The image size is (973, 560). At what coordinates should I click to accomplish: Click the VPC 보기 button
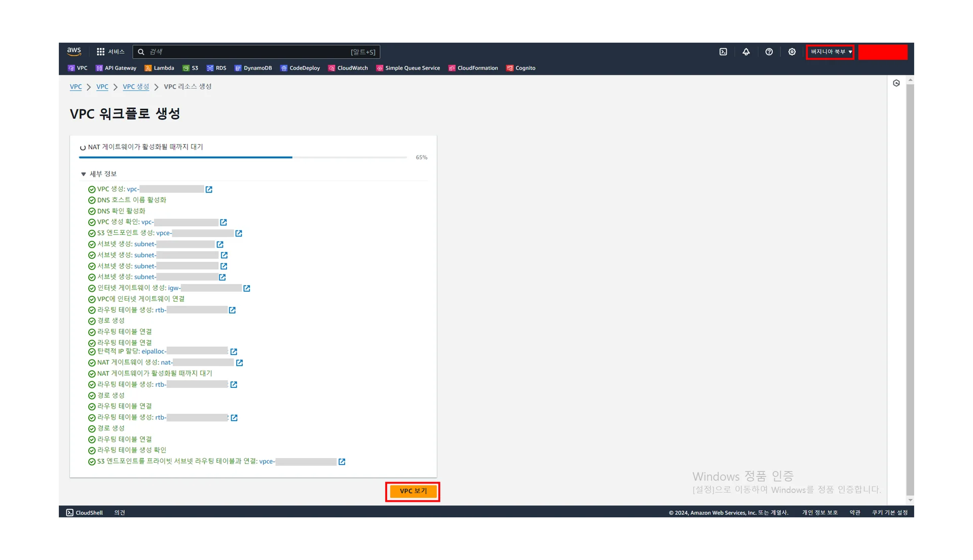point(413,491)
